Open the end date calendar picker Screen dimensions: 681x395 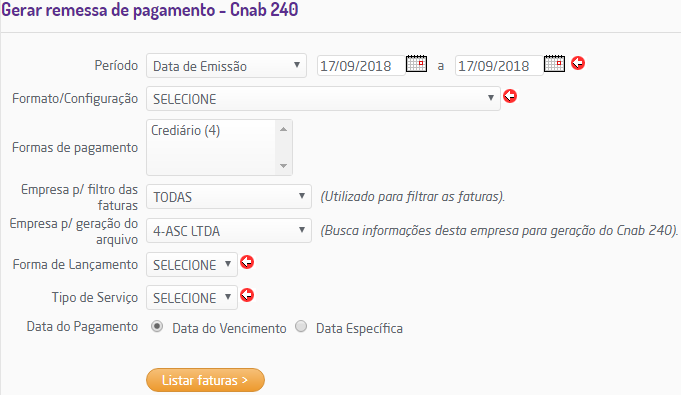click(x=554, y=64)
